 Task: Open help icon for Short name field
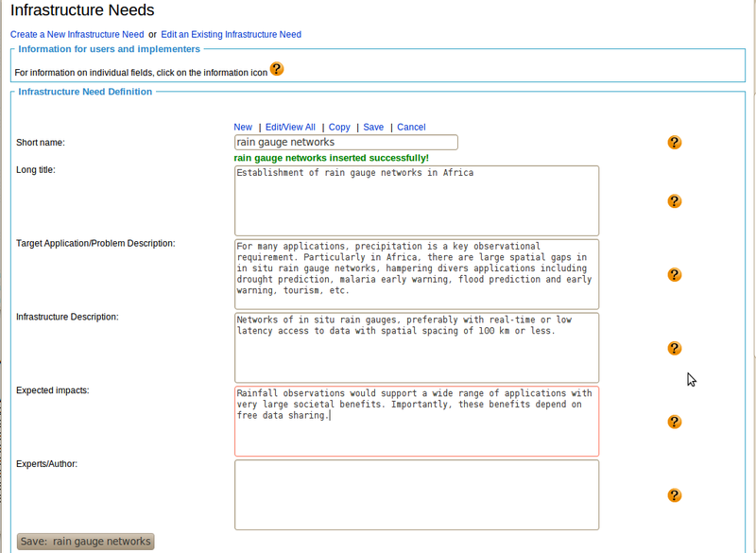coord(674,142)
